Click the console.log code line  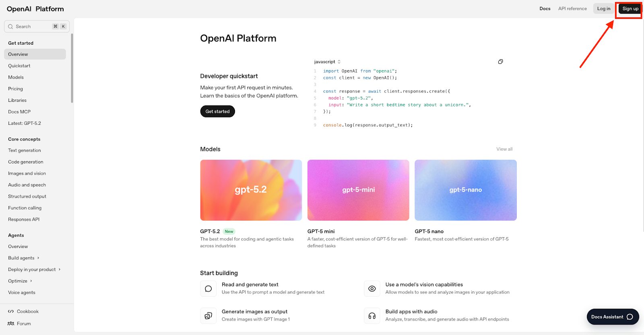tap(368, 125)
